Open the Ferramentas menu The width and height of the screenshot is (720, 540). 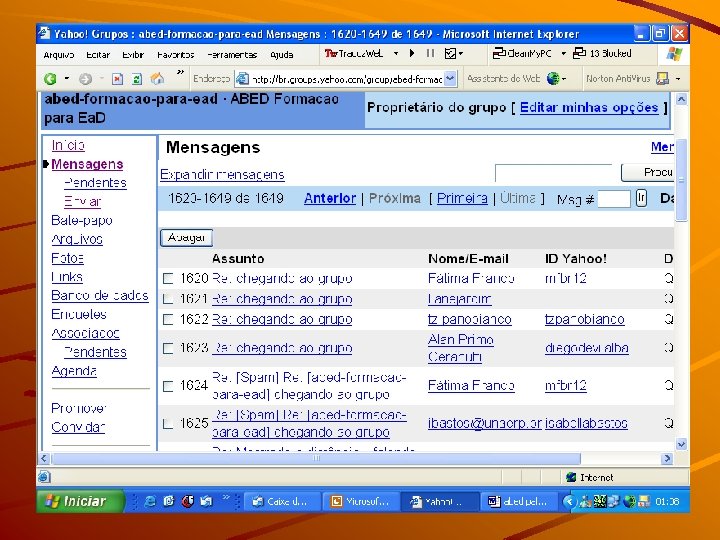pyautogui.click(x=232, y=55)
